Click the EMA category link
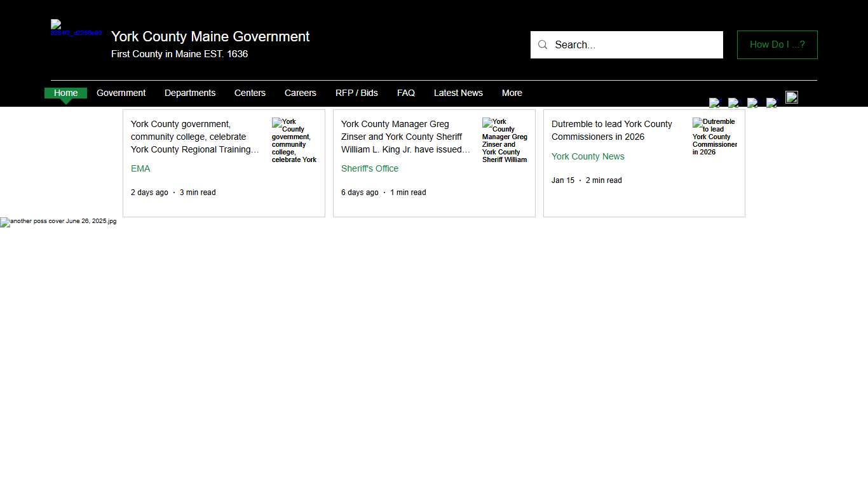This screenshot has width=868, height=488. 140,168
